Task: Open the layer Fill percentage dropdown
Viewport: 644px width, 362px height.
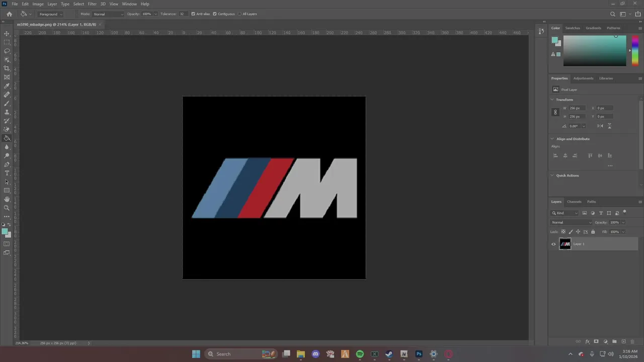Action: pyautogui.click(x=623, y=232)
